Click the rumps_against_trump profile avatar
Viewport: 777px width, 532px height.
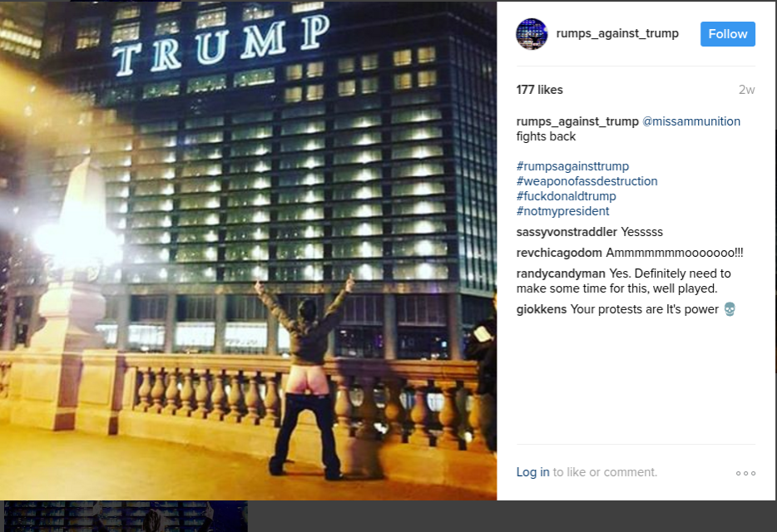[x=532, y=34]
